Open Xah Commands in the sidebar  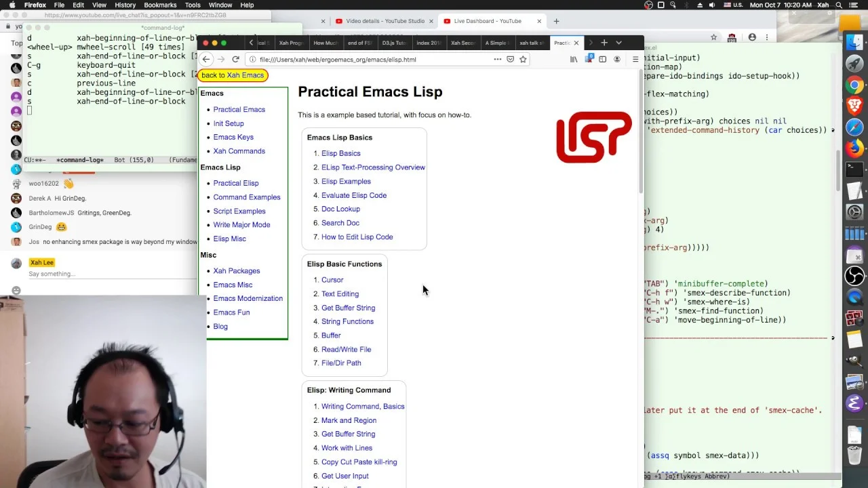tap(239, 151)
